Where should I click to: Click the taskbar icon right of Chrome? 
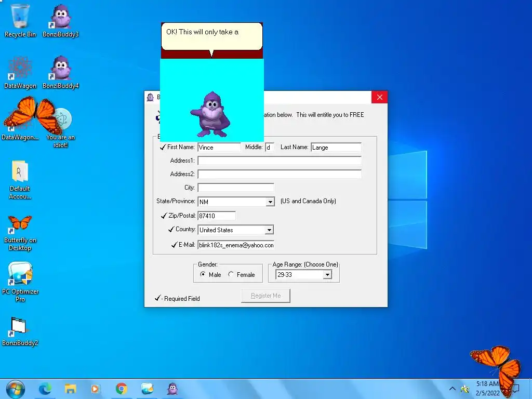click(x=147, y=389)
